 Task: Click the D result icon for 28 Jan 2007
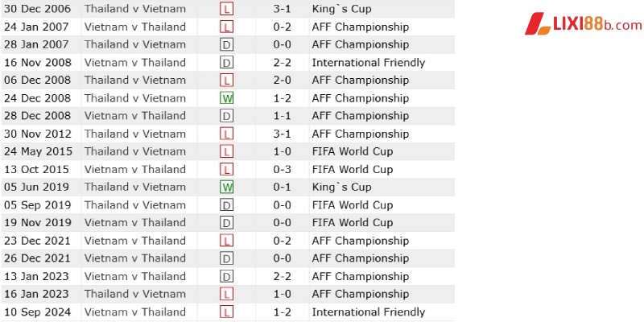point(226,44)
